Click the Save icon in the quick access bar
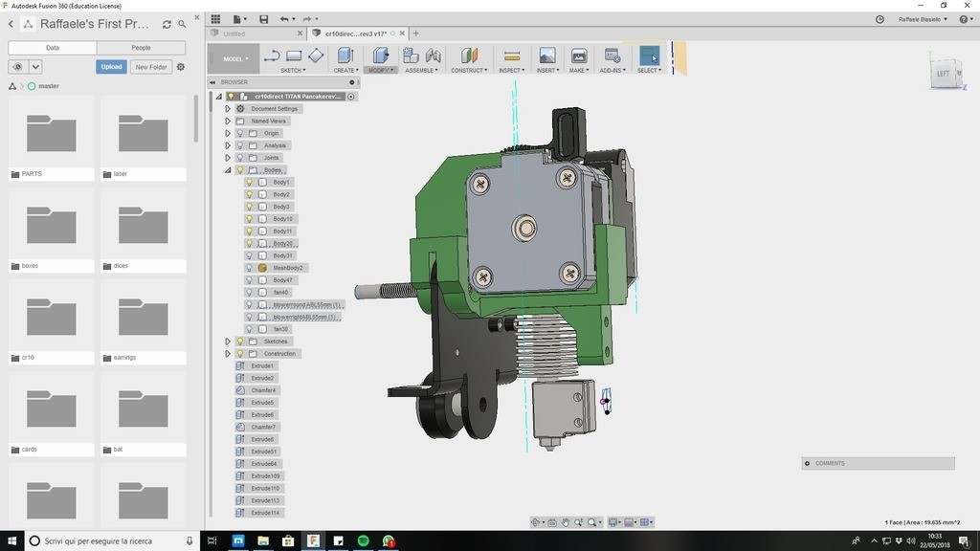This screenshot has width=980, height=551. 264,19
